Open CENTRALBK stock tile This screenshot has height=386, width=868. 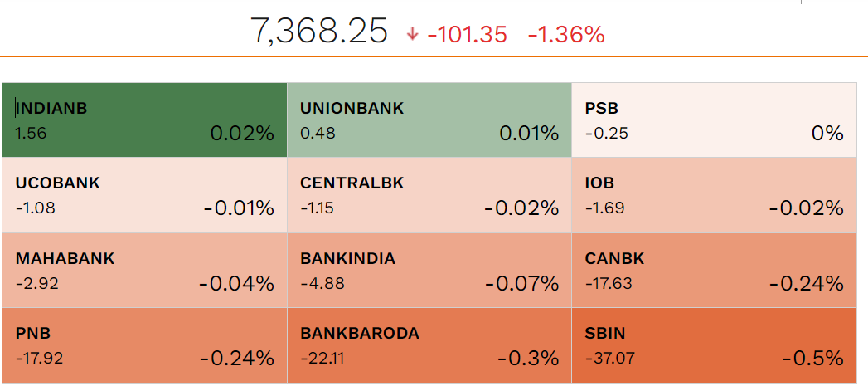[x=429, y=195]
